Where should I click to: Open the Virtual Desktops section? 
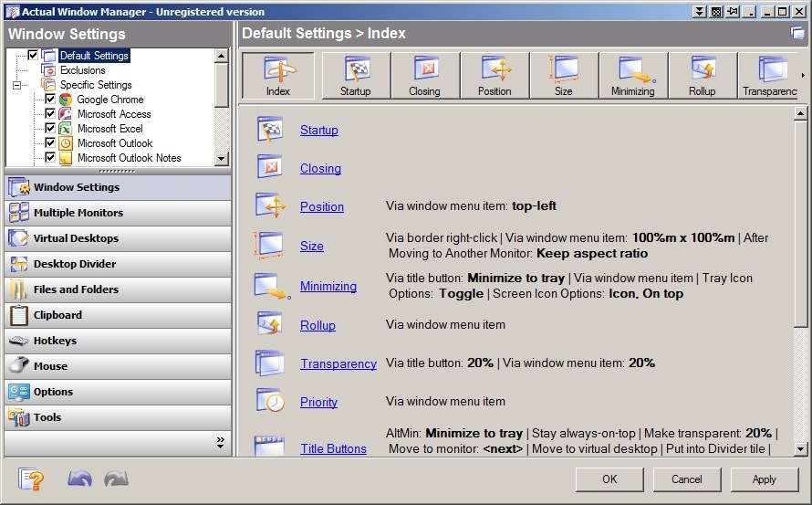point(118,238)
